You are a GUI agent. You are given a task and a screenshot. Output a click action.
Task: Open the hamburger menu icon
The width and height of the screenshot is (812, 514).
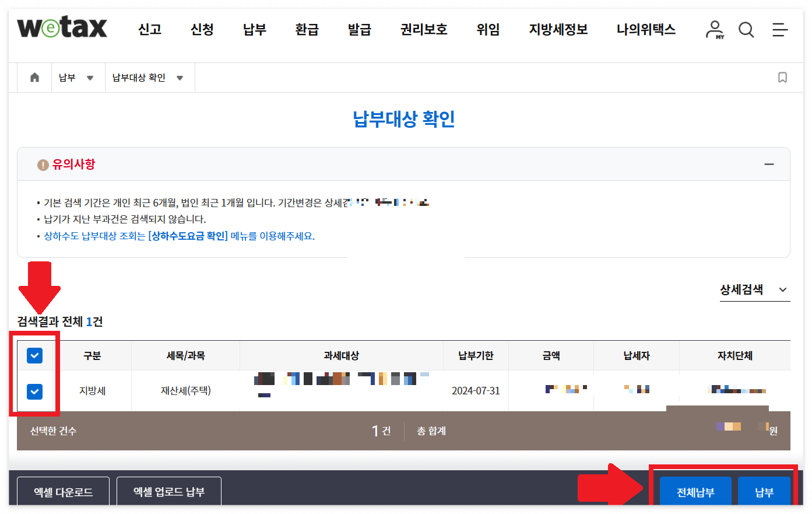[x=780, y=30]
